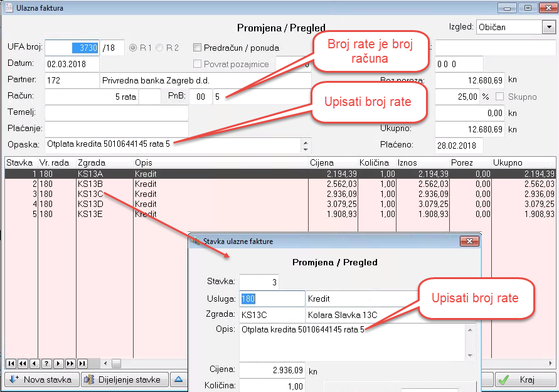Go to last record in navigator
This screenshot has width=559, height=392.
coord(82,364)
